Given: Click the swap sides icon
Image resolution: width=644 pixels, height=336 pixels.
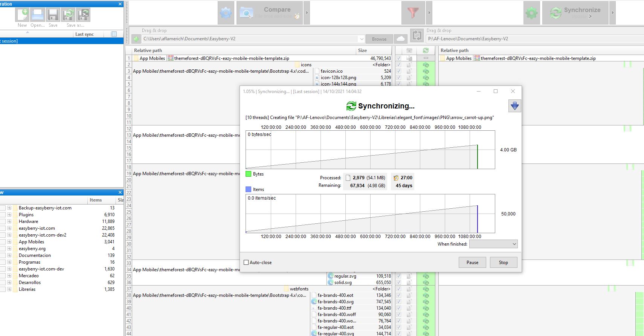Looking at the screenshot, I should click(x=417, y=35).
